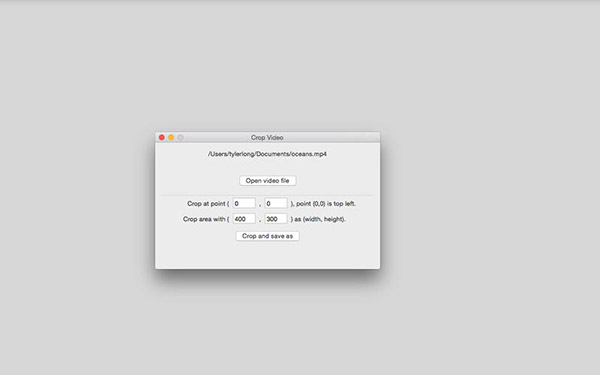The height and width of the screenshot is (375, 600).
Task: Click the comma between width and height fields
Action: [260, 220]
